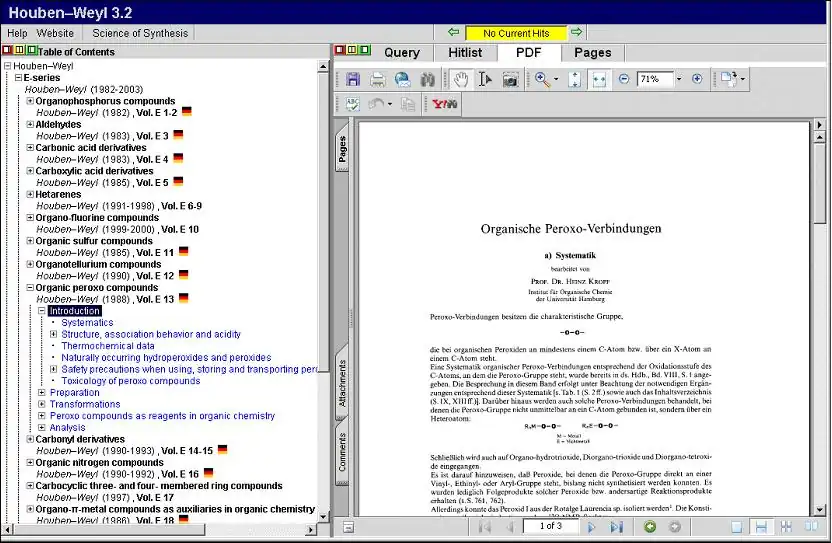
Task: Open the Thermochemical data link
Action: point(108,346)
